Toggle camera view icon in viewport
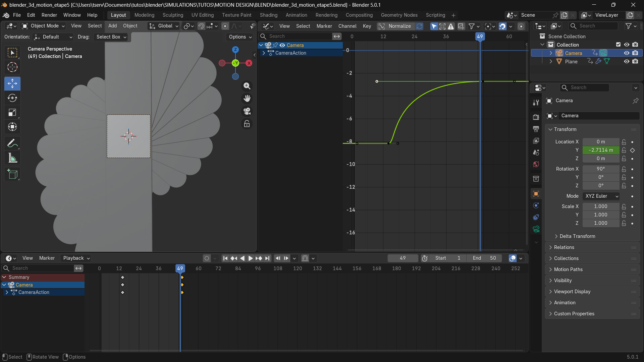644x362 pixels. click(x=247, y=111)
